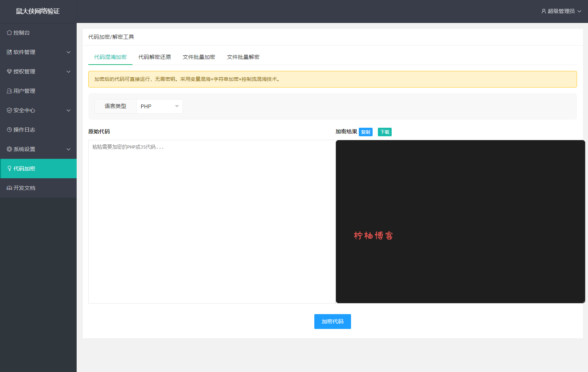Open the 超级管理员 account menu
Screen dimensions: 588x372
coord(561,11)
